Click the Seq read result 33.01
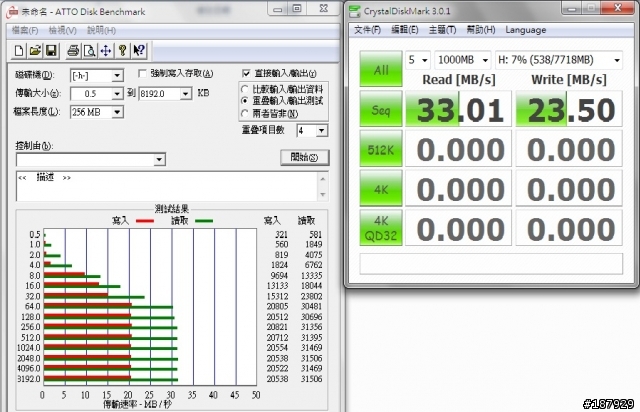 click(x=458, y=109)
